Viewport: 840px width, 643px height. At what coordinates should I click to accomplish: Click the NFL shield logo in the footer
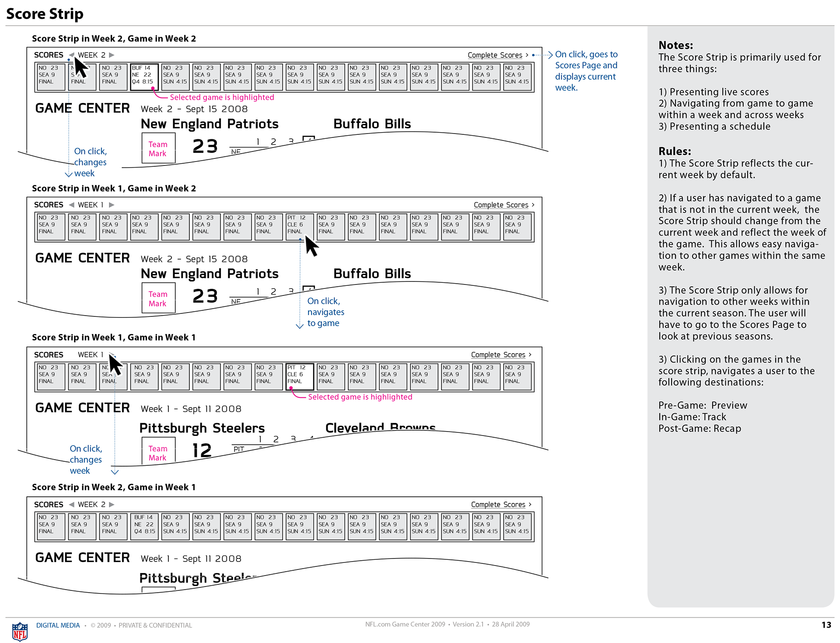tap(20, 631)
